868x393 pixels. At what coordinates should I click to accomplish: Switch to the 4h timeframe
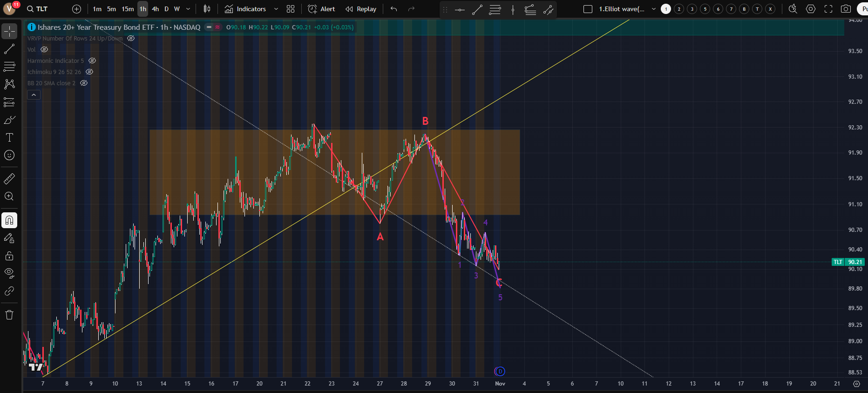pyautogui.click(x=156, y=9)
